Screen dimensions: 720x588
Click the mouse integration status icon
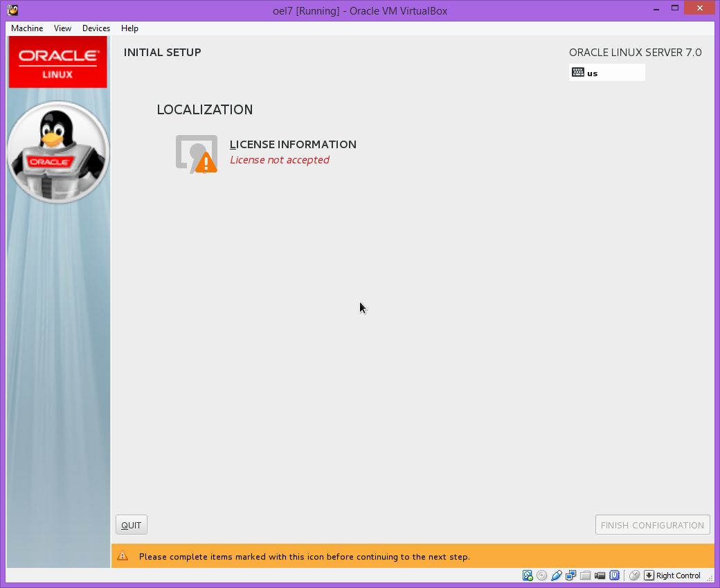click(635, 576)
